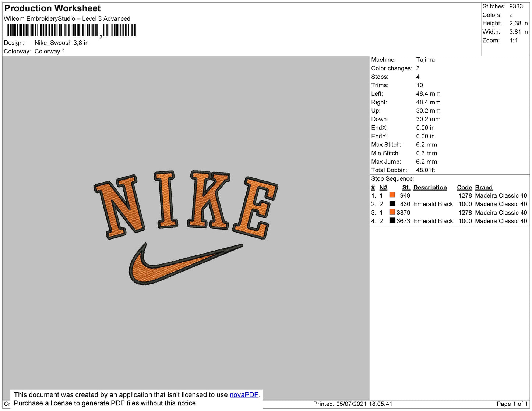Click the swoosh embroidery design preview
The width and height of the screenshot is (532, 411).
[x=186, y=263]
